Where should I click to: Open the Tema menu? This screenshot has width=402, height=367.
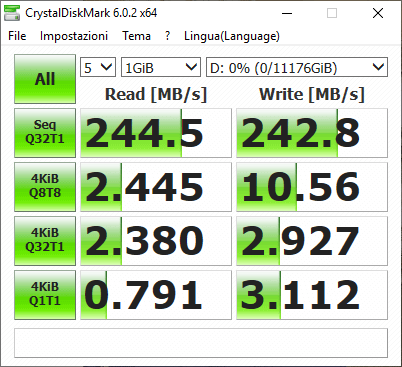click(x=136, y=36)
